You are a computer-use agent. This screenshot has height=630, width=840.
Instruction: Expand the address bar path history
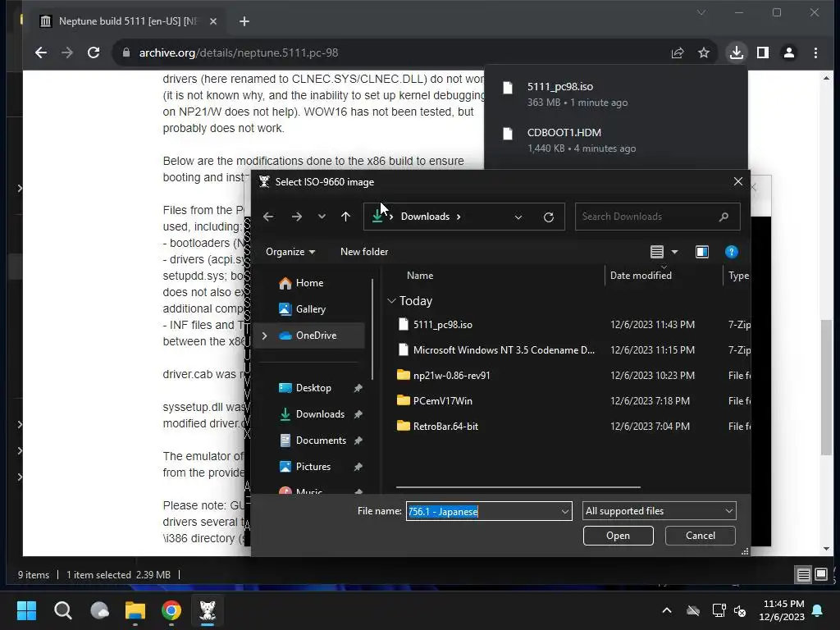pyautogui.click(x=518, y=217)
